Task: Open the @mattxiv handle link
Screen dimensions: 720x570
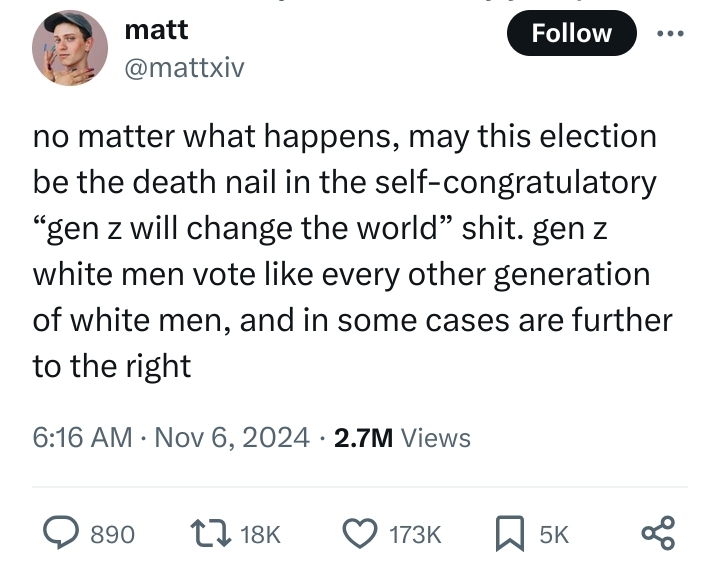Action: 184,67
